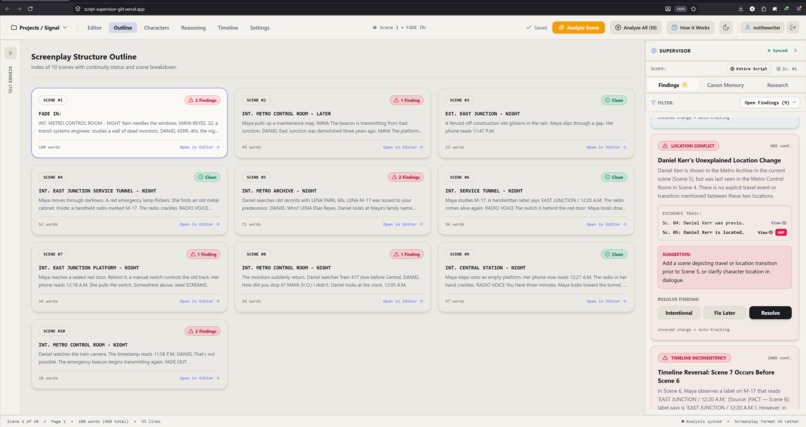Click the site info icon beside the URL
806x427 pixels.
(x=78, y=9)
